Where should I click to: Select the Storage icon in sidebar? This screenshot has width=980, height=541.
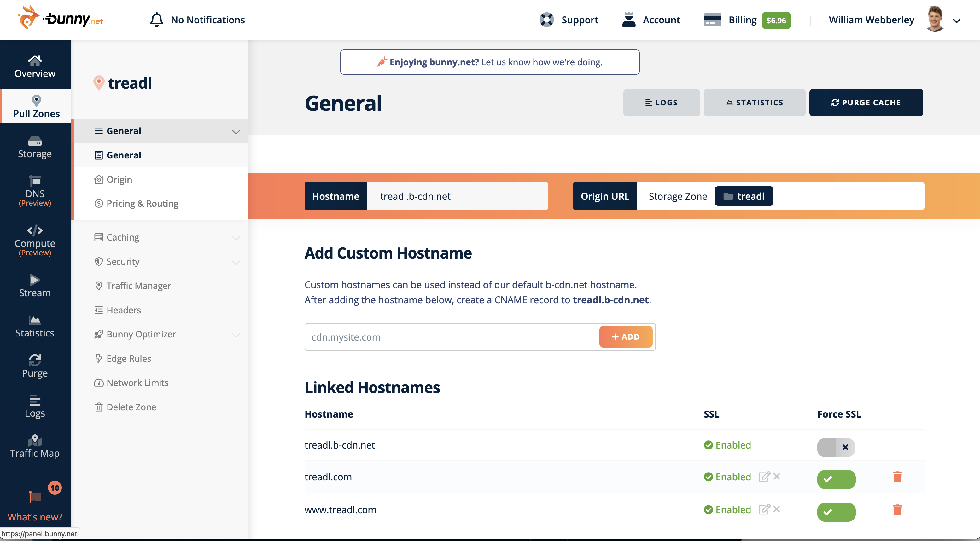35,146
